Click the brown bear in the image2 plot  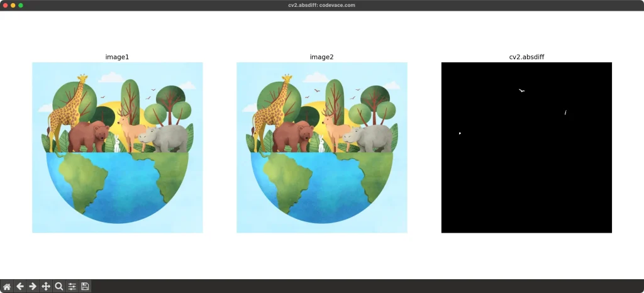(x=291, y=136)
